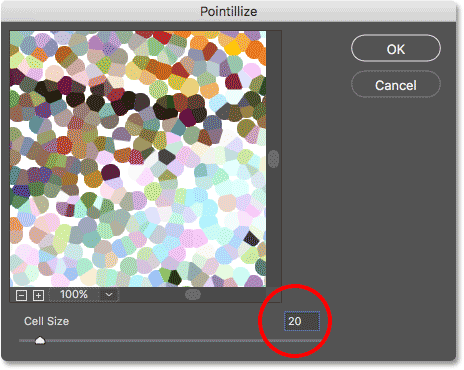Confirm the Pointillize filter with OK

396,49
